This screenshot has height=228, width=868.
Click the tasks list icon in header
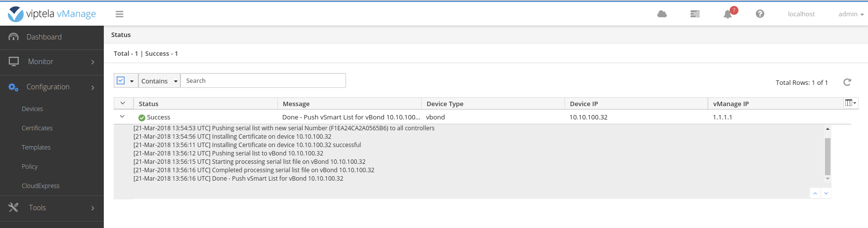pyautogui.click(x=694, y=14)
